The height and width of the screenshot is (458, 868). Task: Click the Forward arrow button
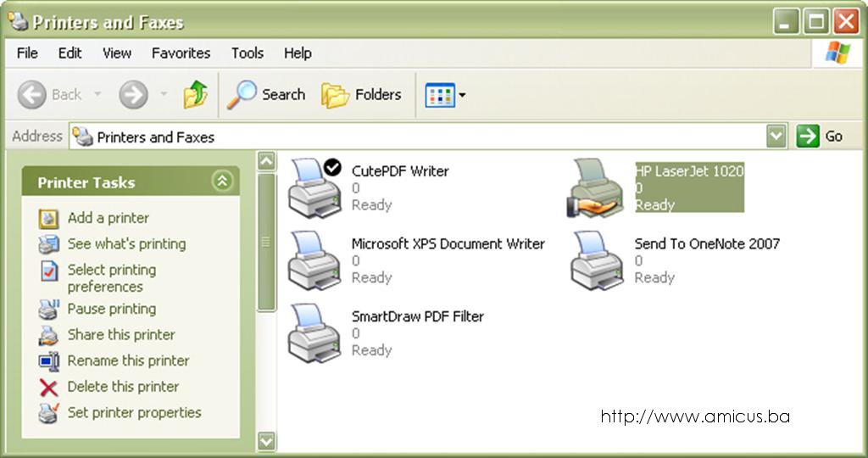tap(133, 95)
